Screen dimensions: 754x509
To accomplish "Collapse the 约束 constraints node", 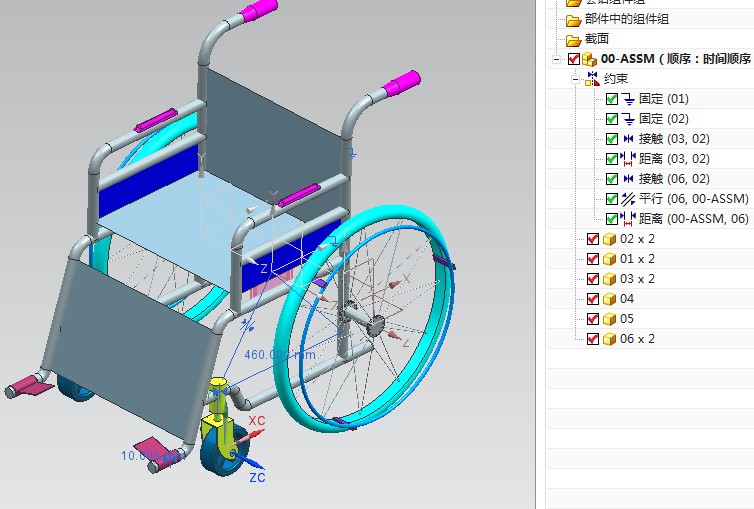I will (x=575, y=79).
